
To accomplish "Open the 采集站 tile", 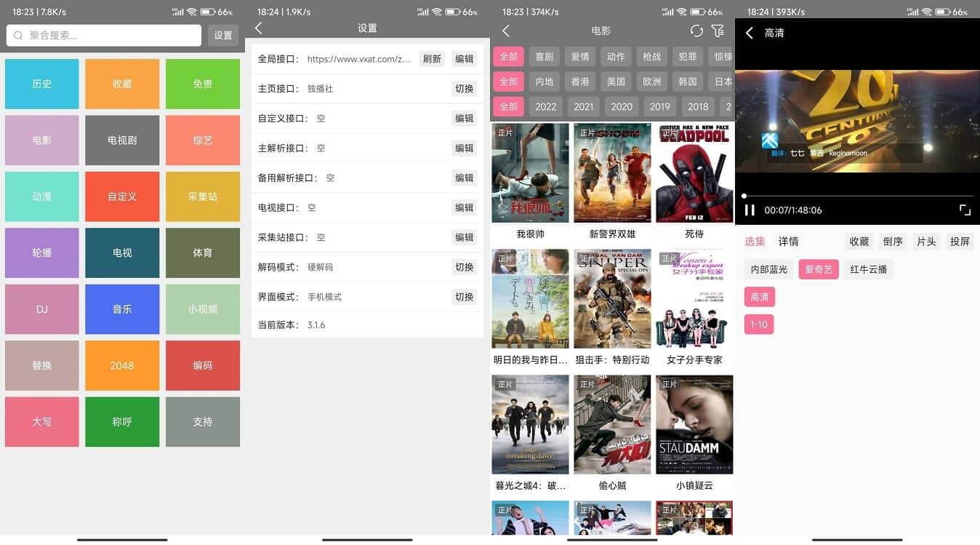I will pyautogui.click(x=203, y=196).
